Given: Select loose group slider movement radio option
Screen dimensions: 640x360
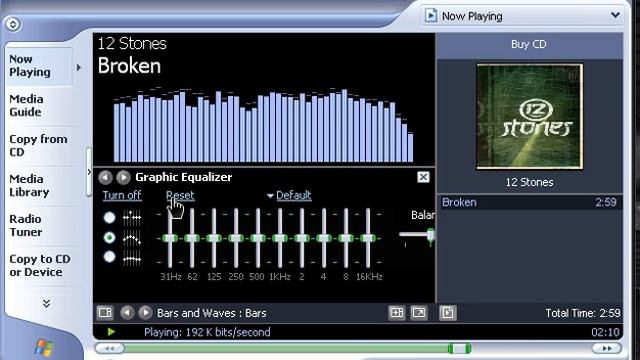Looking at the screenshot, I should (x=109, y=238).
